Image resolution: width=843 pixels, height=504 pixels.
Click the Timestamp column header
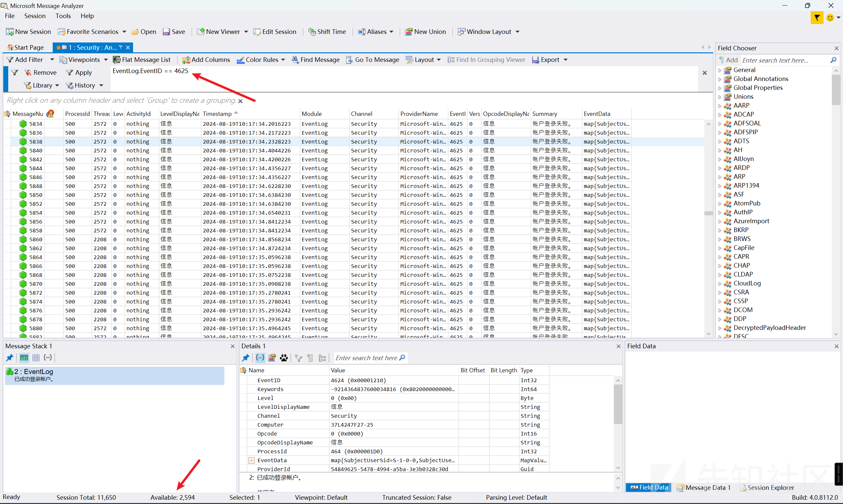250,114
